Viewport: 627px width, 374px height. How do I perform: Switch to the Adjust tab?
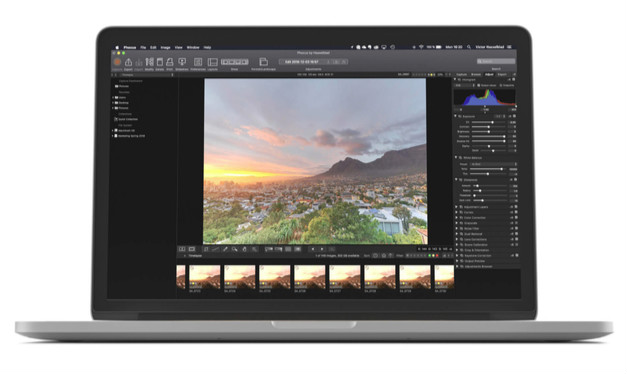[x=489, y=74]
